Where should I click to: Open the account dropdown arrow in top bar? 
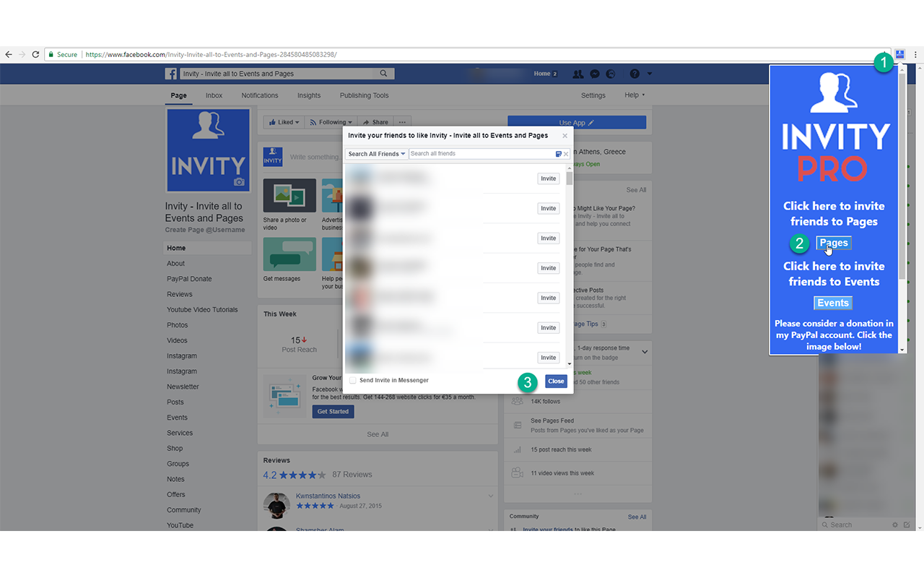point(650,74)
